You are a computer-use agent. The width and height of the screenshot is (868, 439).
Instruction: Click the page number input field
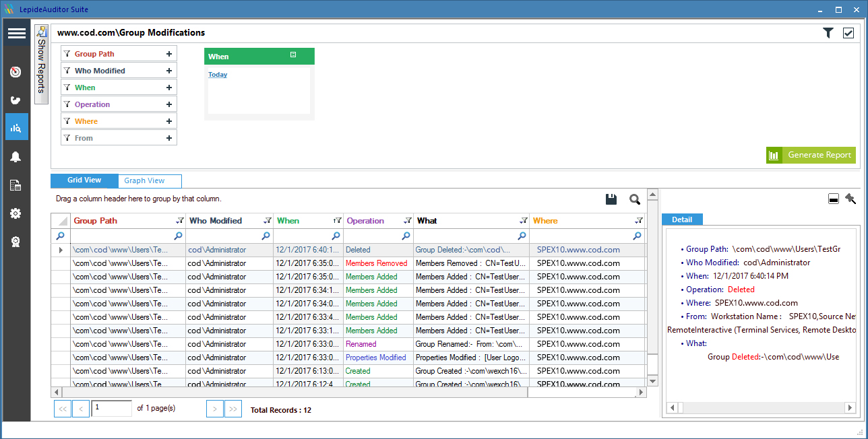111,408
